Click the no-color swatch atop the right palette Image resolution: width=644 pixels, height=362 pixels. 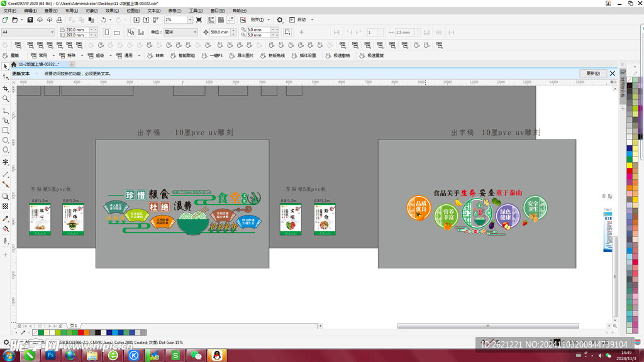[x=630, y=80]
